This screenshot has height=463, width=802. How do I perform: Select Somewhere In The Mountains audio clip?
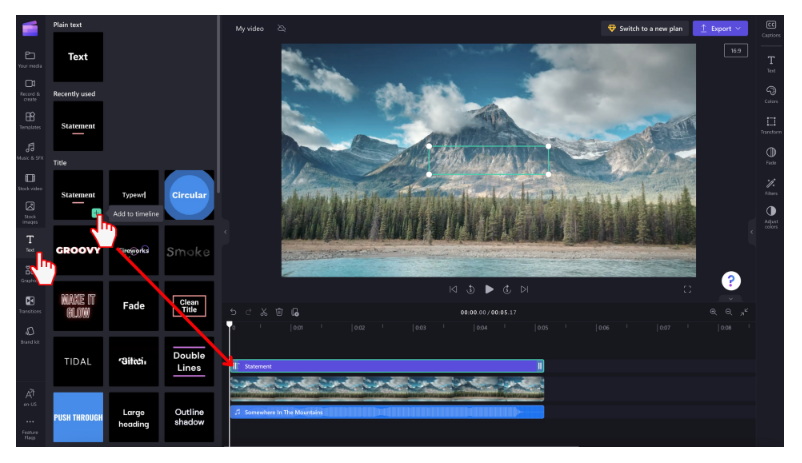tap(387, 412)
